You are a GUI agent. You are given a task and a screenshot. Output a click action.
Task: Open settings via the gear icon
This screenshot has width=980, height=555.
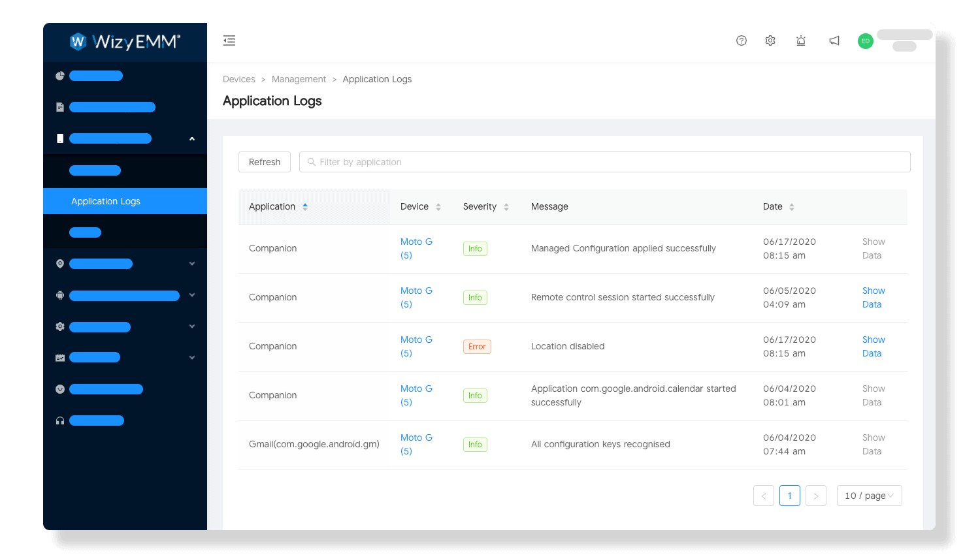point(770,40)
